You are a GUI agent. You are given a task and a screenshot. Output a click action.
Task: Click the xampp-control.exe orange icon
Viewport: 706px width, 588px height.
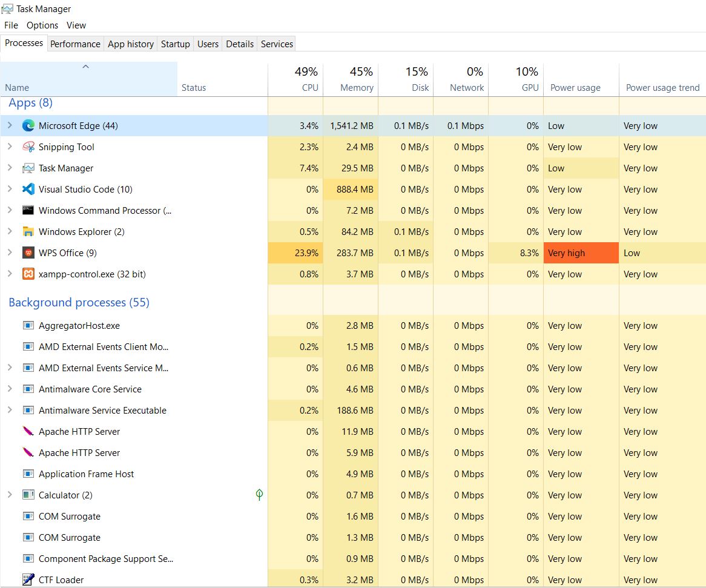point(28,274)
